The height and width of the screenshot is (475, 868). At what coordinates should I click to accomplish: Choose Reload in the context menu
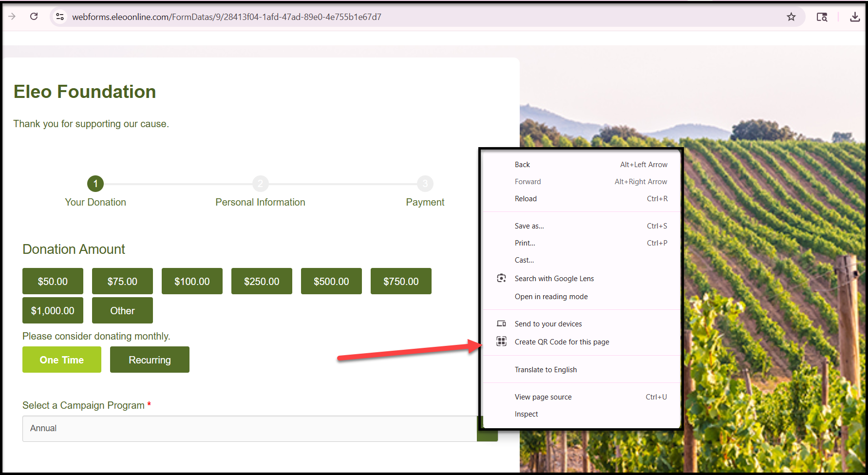click(x=582, y=199)
